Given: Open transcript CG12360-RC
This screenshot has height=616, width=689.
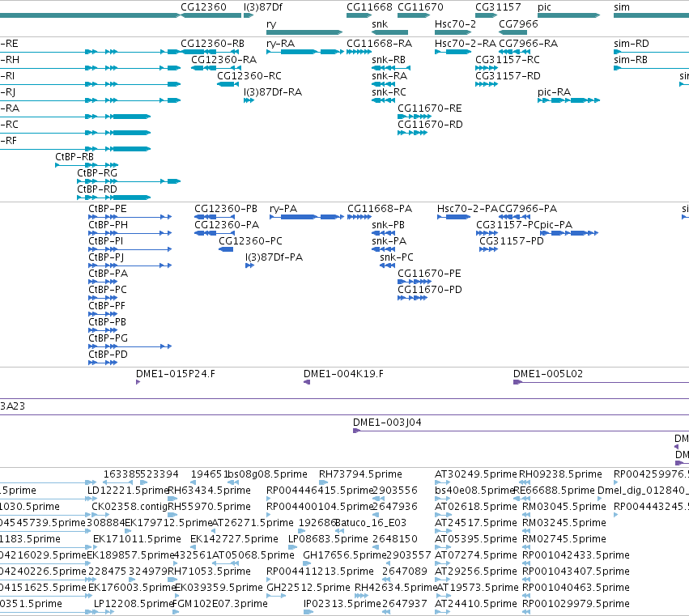Looking at the screenshot, I should [249, 75].
